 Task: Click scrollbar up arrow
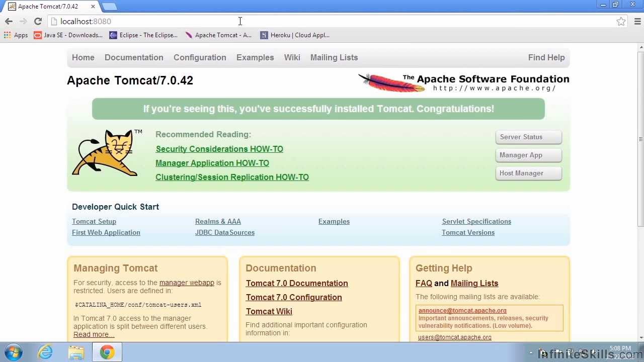[x=640, y=47]
